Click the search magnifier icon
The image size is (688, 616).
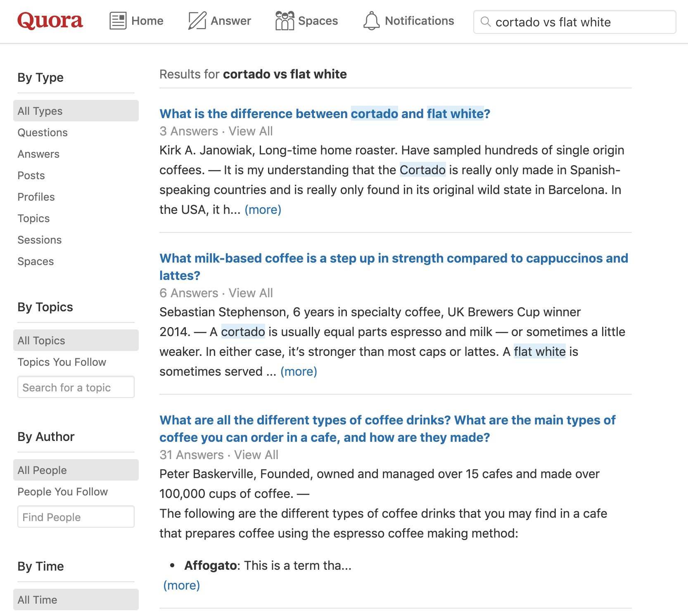pos(486,22)
